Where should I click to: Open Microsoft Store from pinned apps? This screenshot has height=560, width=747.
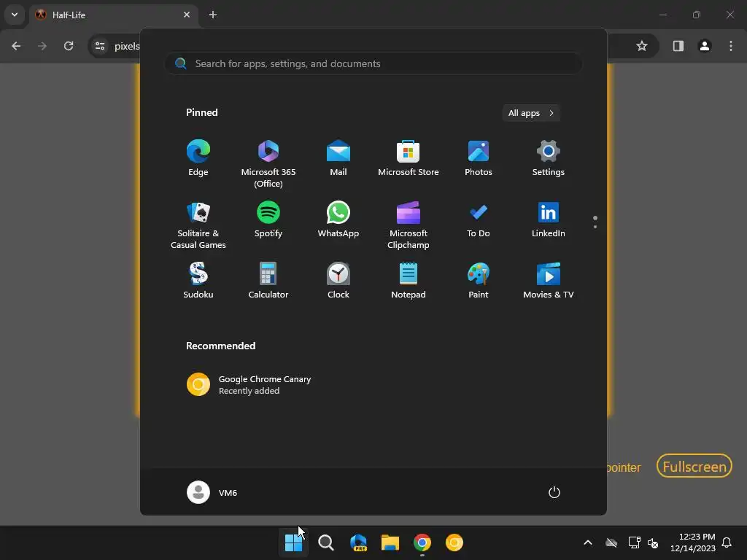click(409, 158)
